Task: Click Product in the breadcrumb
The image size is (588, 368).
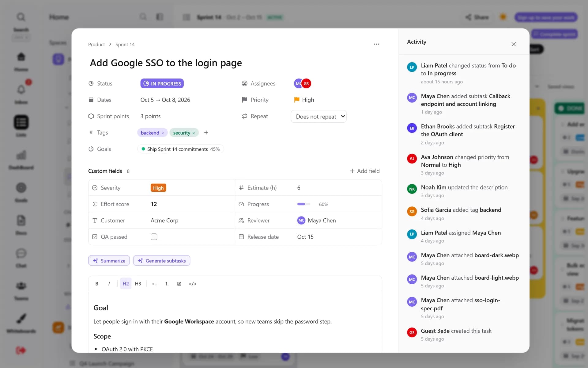Action: click(x=96, y=44)
